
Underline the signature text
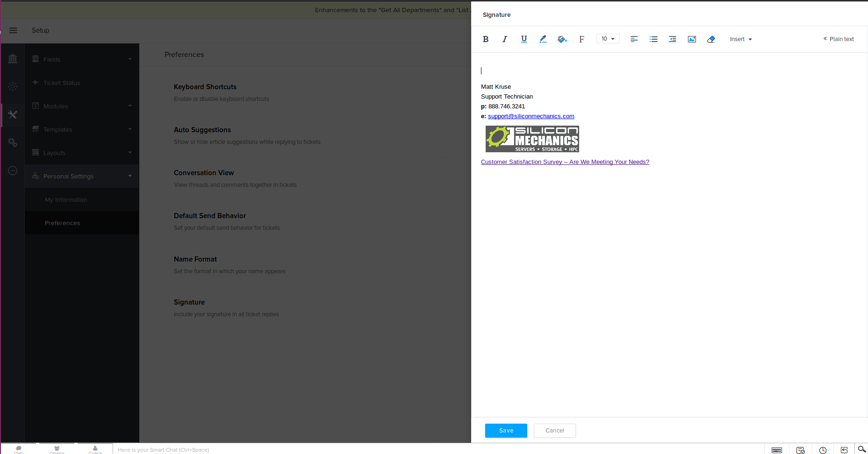(524, 39)
